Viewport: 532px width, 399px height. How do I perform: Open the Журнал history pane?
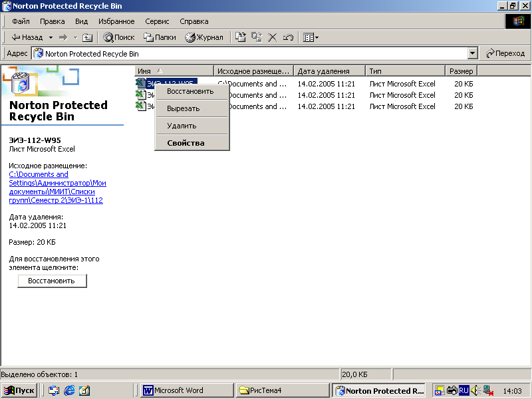(x=204, y=37)
